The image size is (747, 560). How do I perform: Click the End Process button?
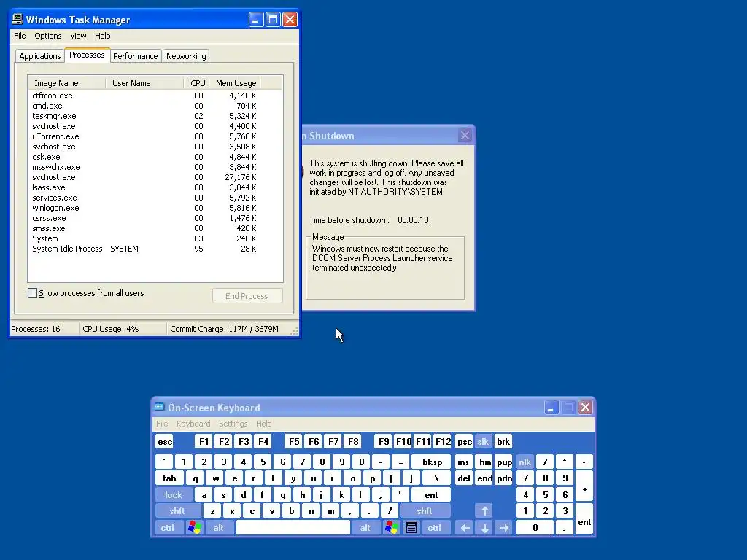tap(247, 296)
